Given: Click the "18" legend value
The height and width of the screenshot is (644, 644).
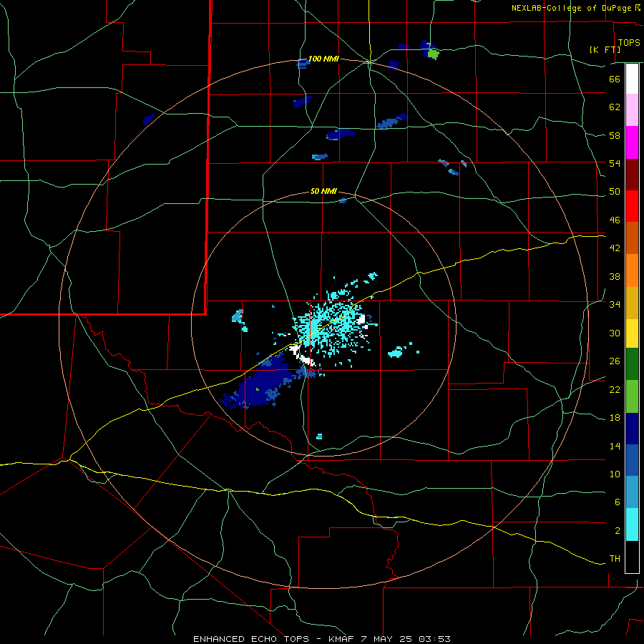Looking at the screenshot, I should [x=615, y=418].
